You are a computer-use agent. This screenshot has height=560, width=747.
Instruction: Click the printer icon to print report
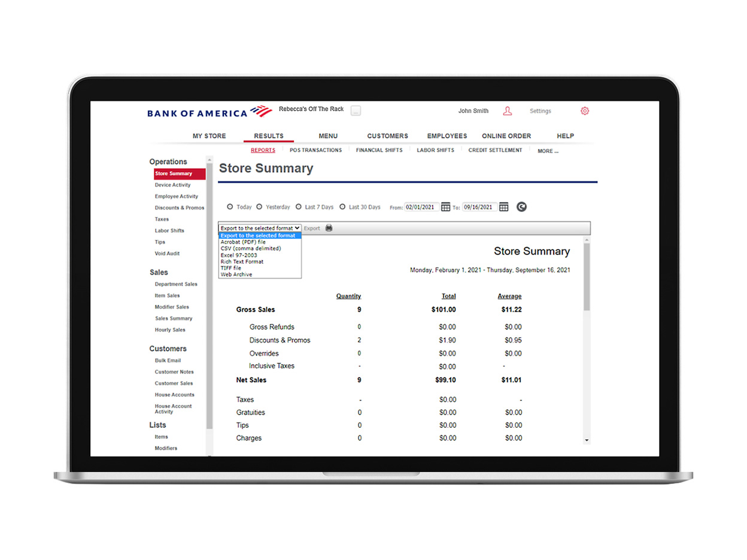click(329, 228)
